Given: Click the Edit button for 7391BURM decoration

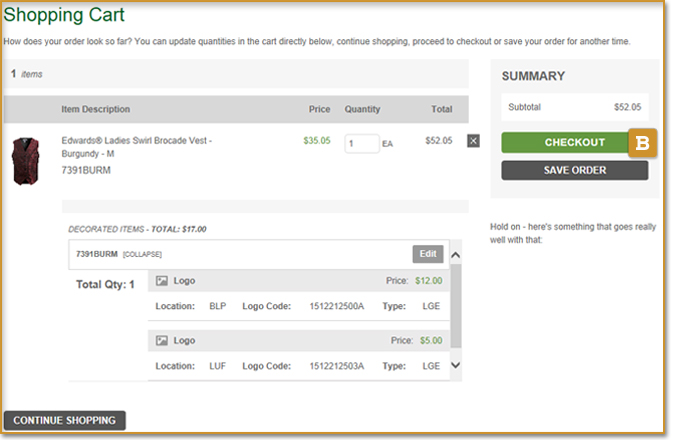Looking at the screenshot, I should (427, 254).
